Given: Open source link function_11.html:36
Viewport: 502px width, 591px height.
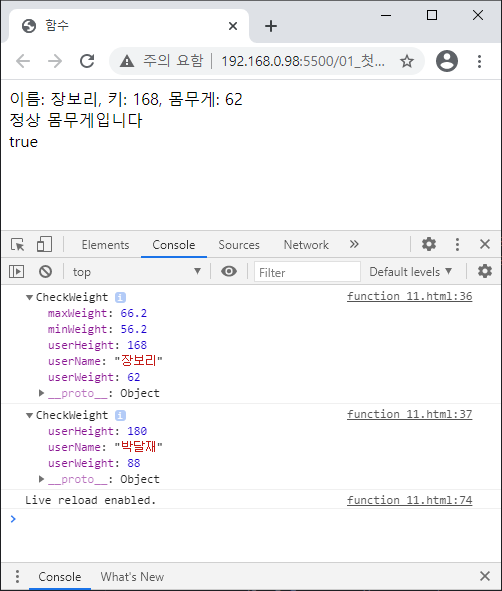Looking at the screenshot, I should pos(410,296).
